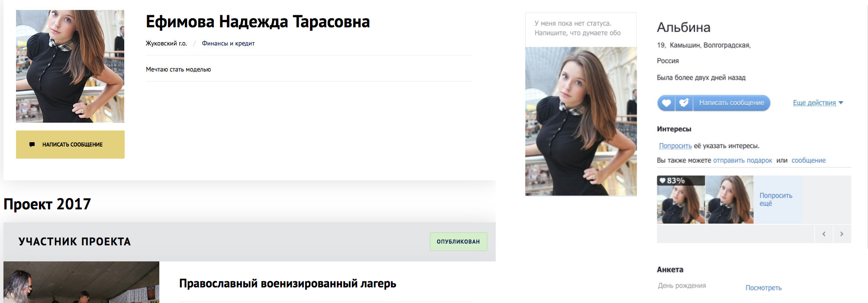Click the previous arrow in photo strip

823,234
